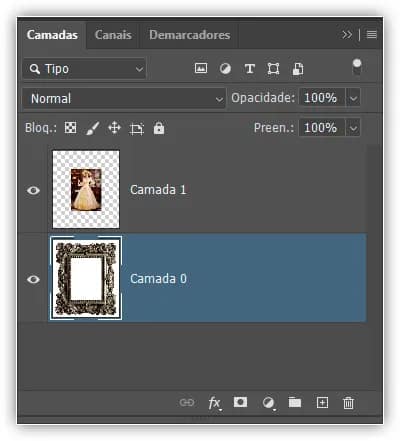This screenshot has width=400, height=441.
Task: Add layer mask icon
Action: 240,402
